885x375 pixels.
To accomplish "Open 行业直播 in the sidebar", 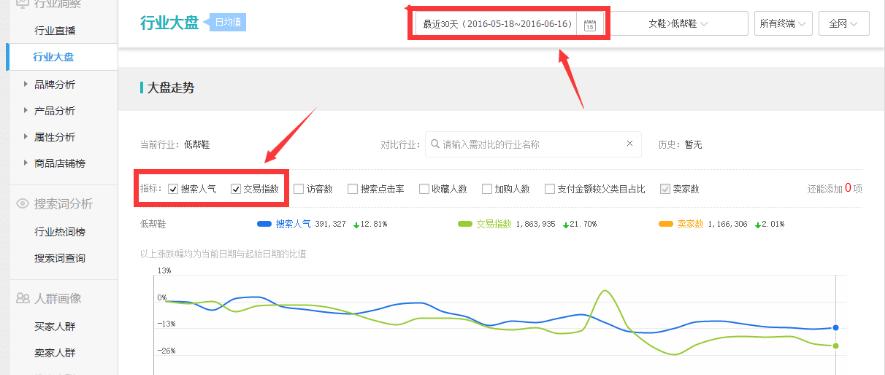I will click(54, 30).
